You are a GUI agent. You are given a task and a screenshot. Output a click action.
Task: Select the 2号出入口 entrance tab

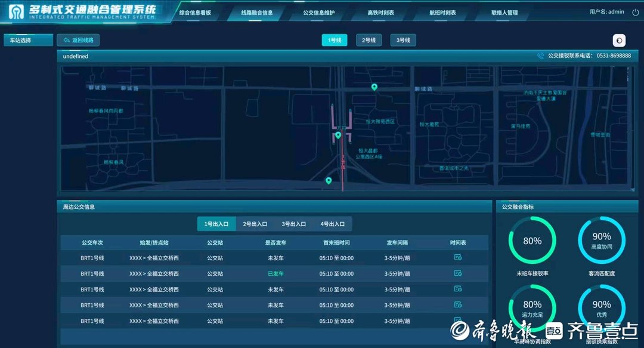[x=255, y=224]
